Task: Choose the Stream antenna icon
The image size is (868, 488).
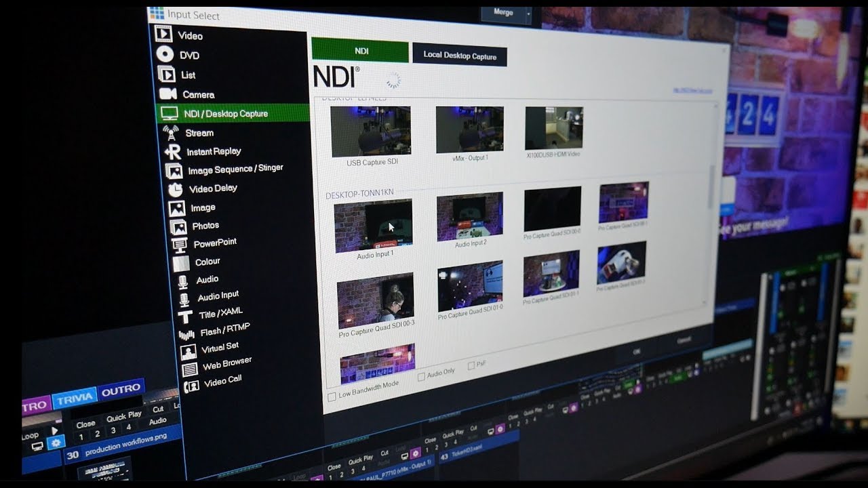Action: click(x=172, y=132)
